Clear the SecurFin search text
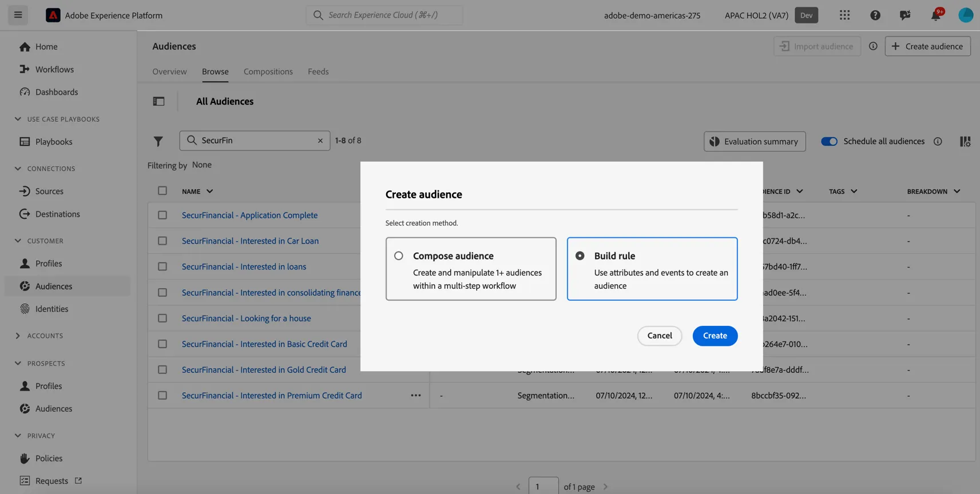The width and height of the screenshot is (980, 494). (320, 141)
